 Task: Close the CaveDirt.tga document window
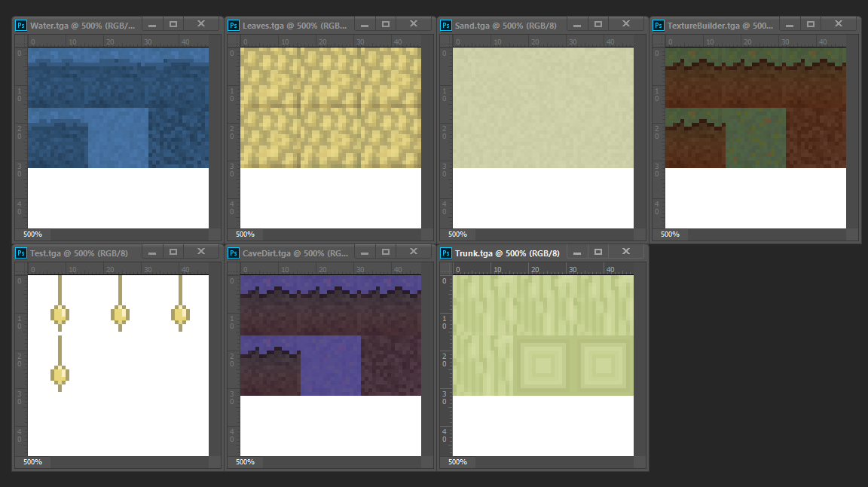click(x=414, y=252)
